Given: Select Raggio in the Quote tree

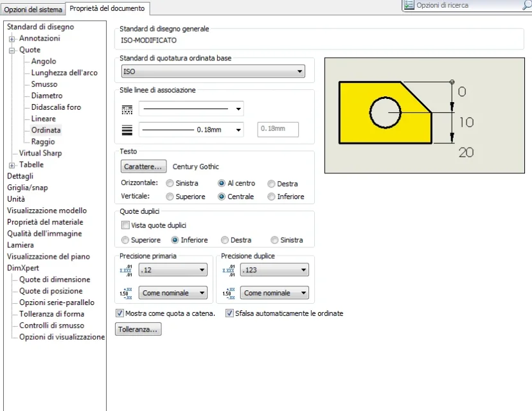Looking at the screenshot, I should click(x=43, y=141).
